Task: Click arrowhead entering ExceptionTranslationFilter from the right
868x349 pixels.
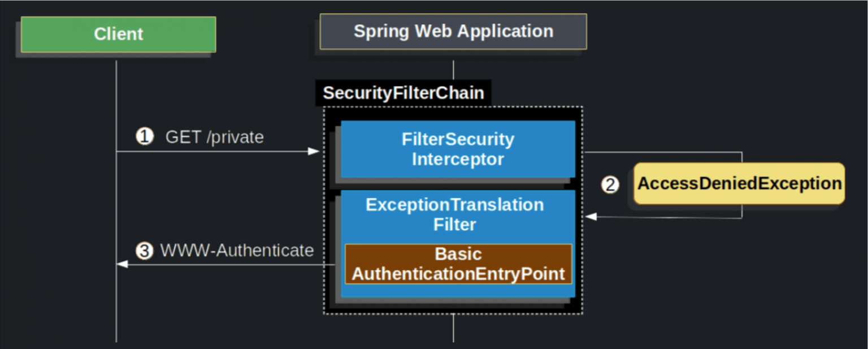Action: pyautogui.click(x=591, y=217)
